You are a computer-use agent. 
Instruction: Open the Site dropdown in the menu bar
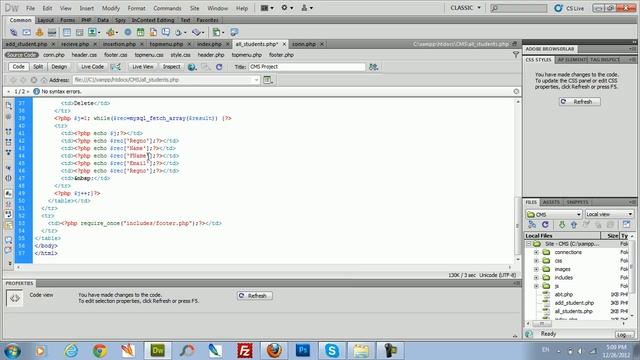[x=307, y=8]
